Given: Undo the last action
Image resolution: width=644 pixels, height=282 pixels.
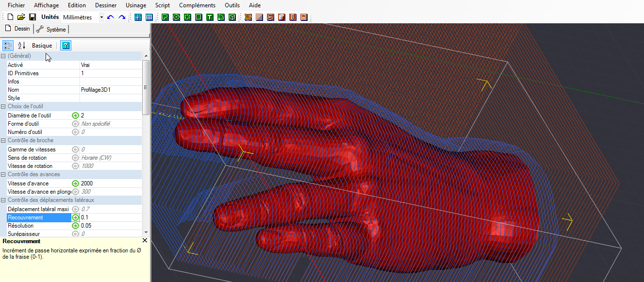Looking at the screenshot, I should (x=111, y=17).
